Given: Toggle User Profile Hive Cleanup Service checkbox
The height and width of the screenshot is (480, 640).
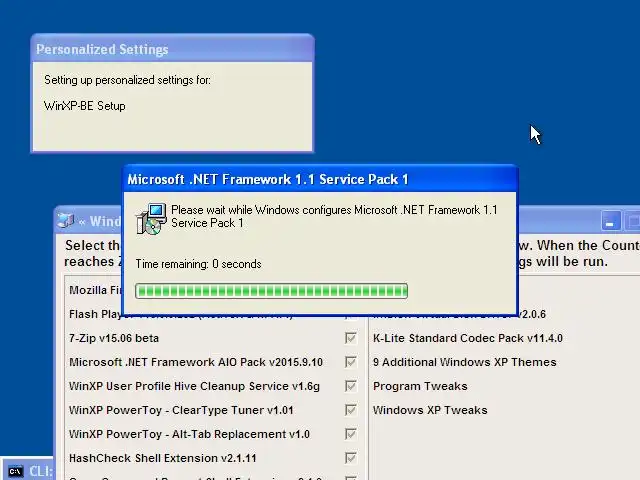Looking at the screenshot, I should click(351, 386).
